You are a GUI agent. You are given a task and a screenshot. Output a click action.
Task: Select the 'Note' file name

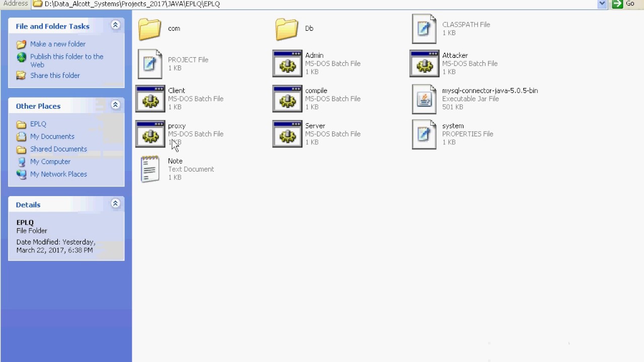[175, 161]
